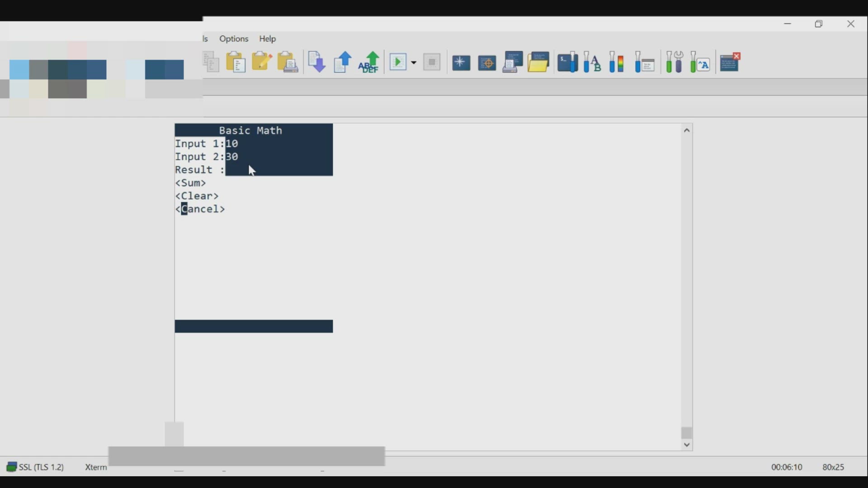This screenshot has height=488, width=868.
Task: Click the receive file down-arrow icon
Action: [316, 62]
